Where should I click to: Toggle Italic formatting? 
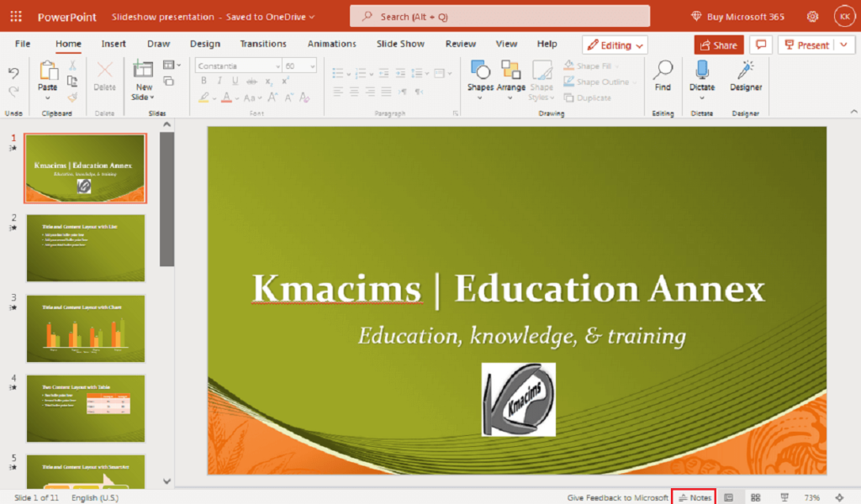(219, 81)
